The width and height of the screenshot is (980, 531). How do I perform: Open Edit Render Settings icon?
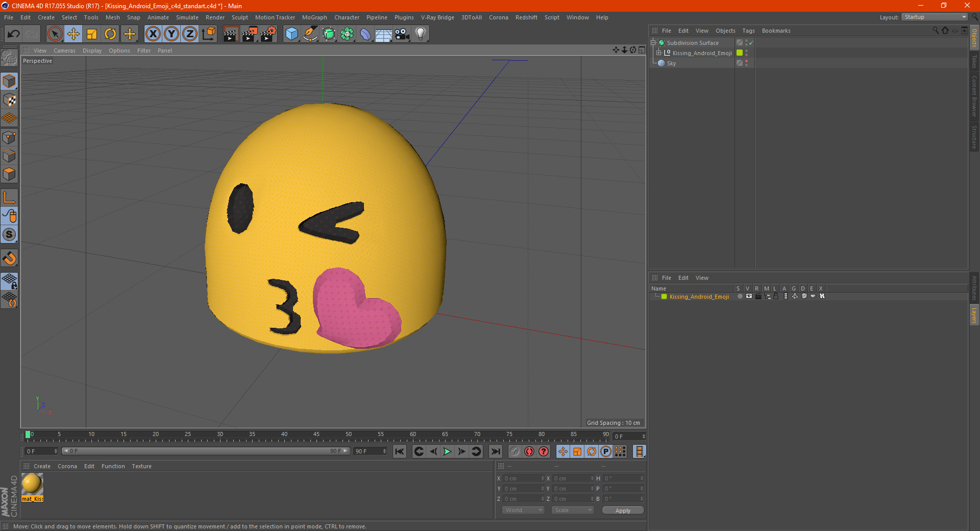268,34
